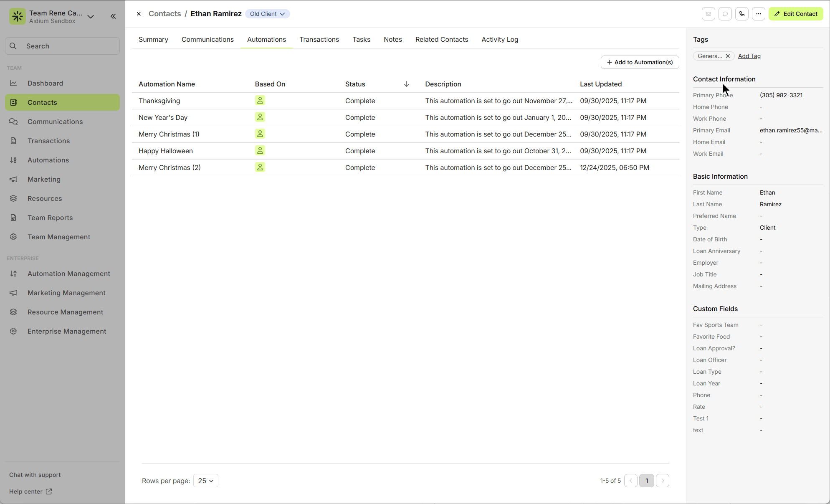Click the Add to Automation(s) button
This screenshot has height=504, width=830.
tap(640, 62)
